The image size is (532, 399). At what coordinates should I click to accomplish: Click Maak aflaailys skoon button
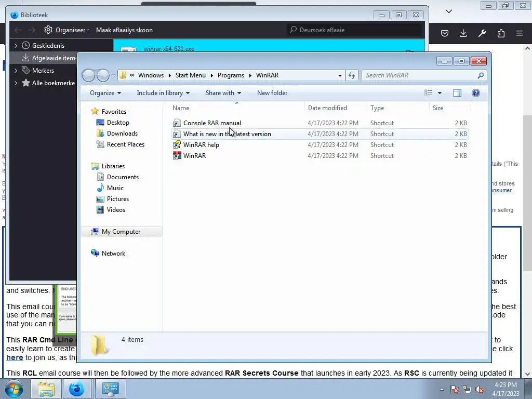click(x=124, y=30)
